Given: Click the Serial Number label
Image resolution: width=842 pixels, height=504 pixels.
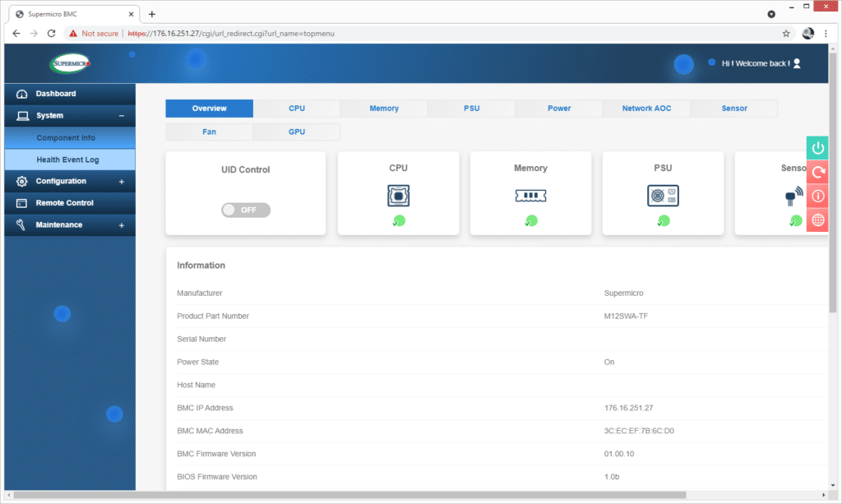Looking at the screenshot, I should [x=201, y=340].
